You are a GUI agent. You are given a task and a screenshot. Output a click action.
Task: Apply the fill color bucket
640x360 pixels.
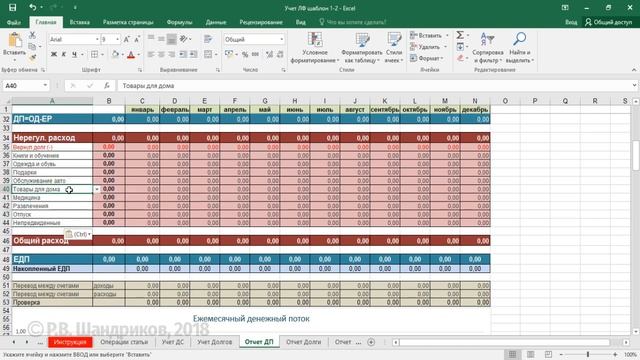point(116,54)
